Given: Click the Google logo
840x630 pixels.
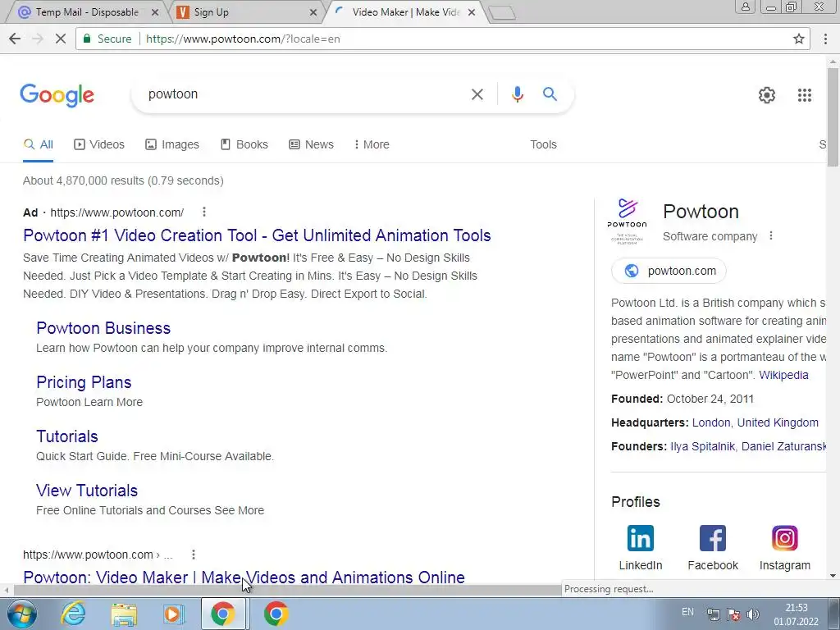Looking at the screenshot, I should [57, 95].
